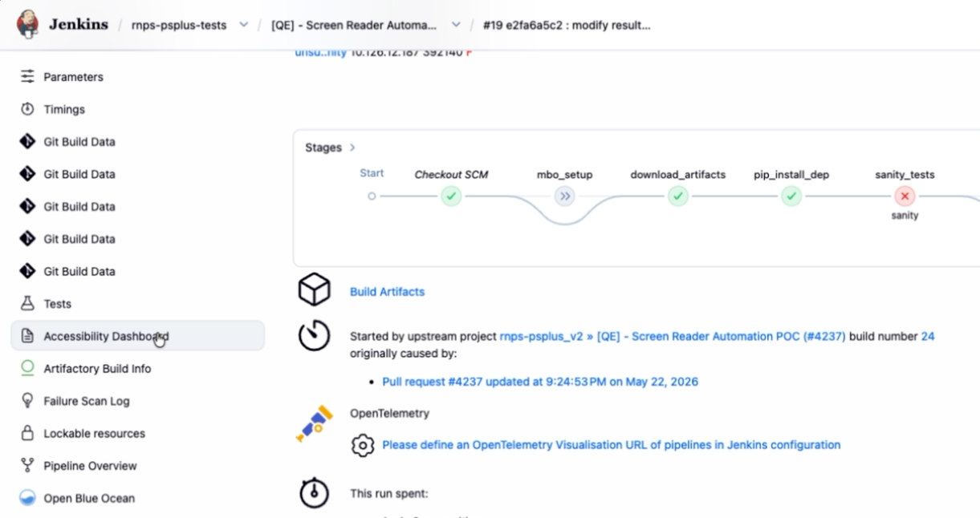
Task: Click the stopwatch icon beside Started by upstream
Action: point(315,335)
